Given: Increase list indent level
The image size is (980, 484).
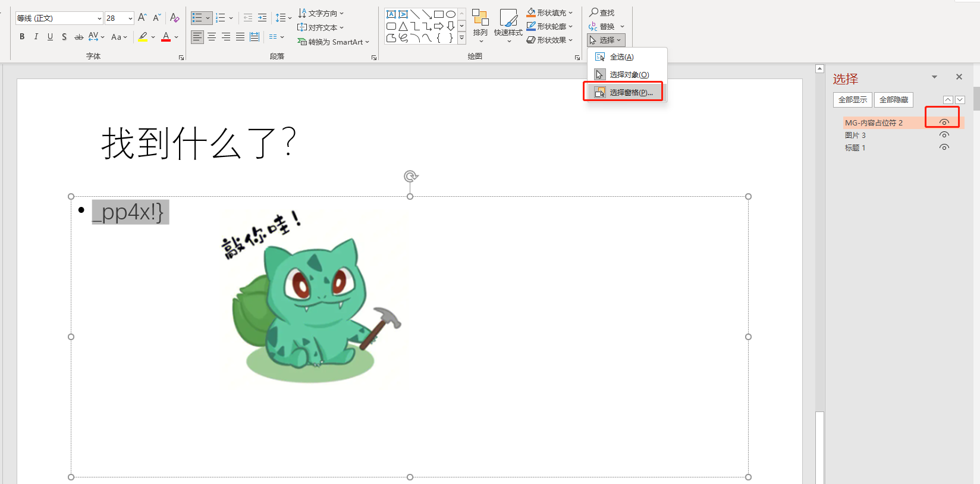Looking at the screenshot, I should [262, 18].
